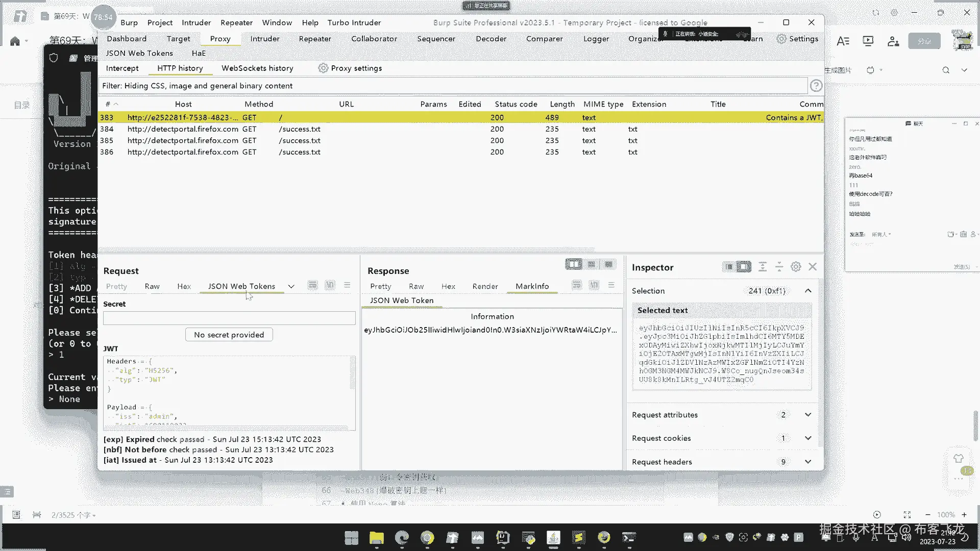
Task: Expand all Inspector sections icon
Action: coord(763,267)
